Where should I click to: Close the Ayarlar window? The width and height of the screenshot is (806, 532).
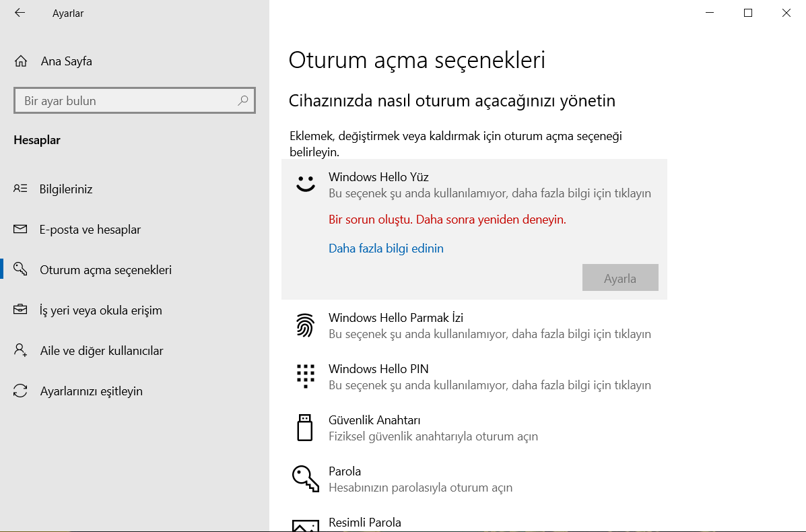coord(786,13)
